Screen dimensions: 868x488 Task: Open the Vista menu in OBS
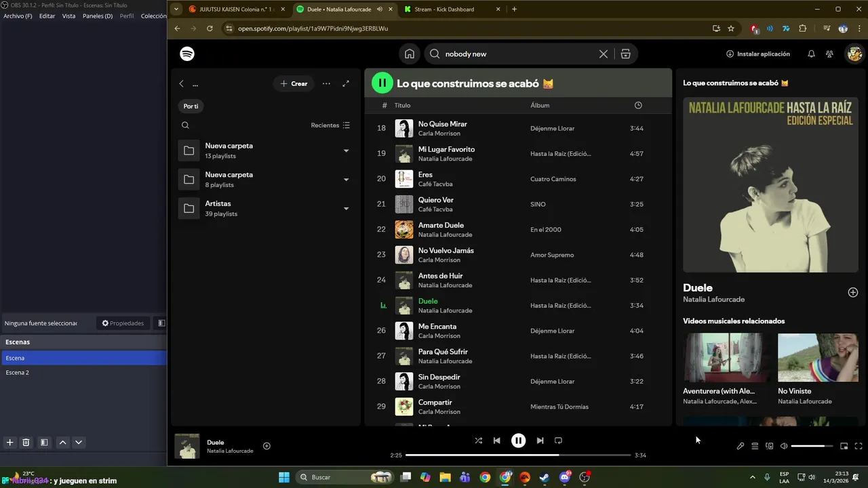pos(68,16)
